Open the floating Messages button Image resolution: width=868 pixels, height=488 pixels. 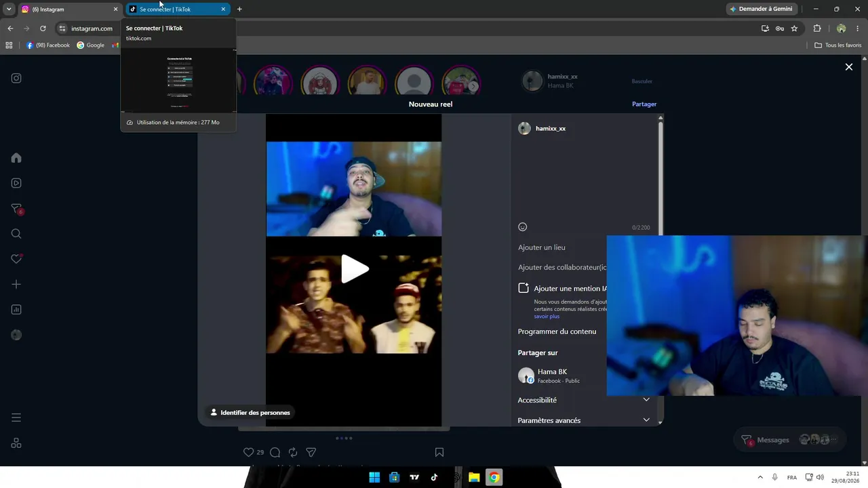(789, 440)
